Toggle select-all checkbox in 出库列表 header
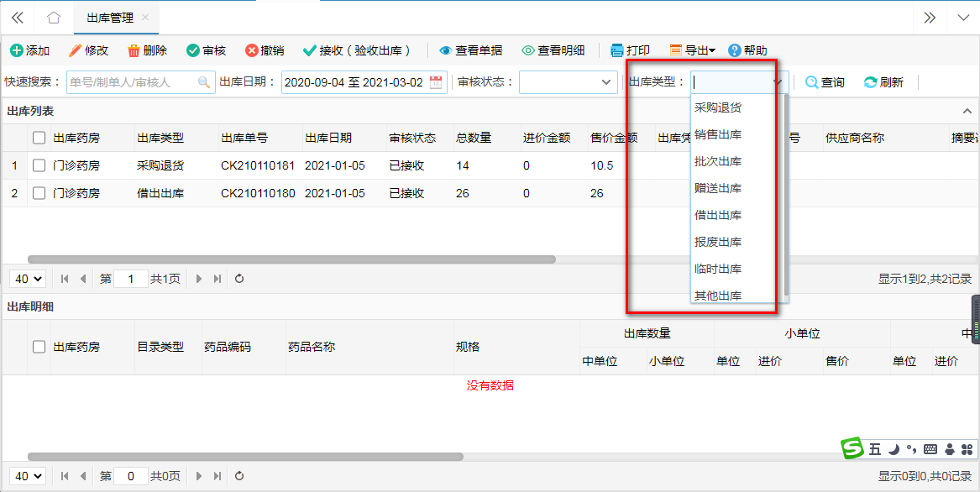 point(39,138)
